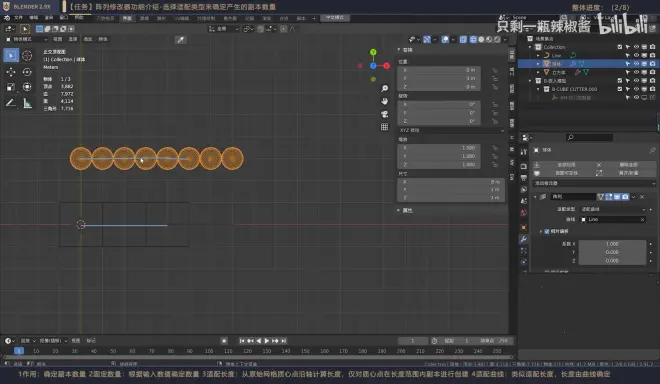660x384 pixels.
Task: Select the Scale tool in toolbar
Action: (11, 87)
